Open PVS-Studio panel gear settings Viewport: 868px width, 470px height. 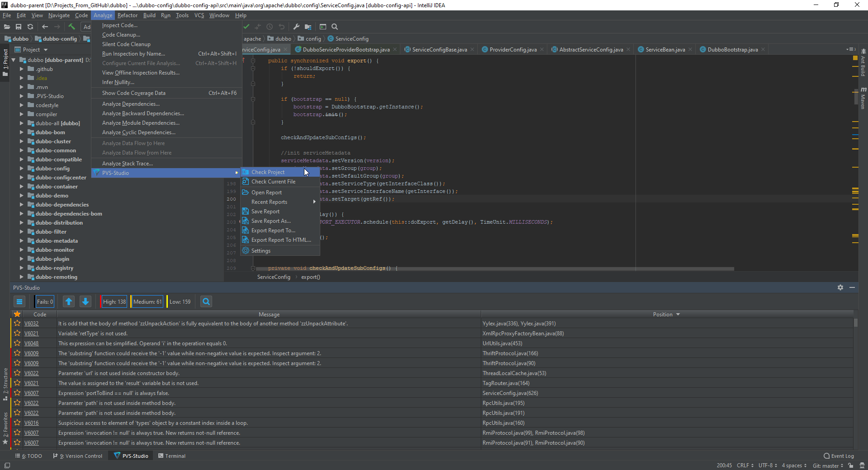(840, 287)
